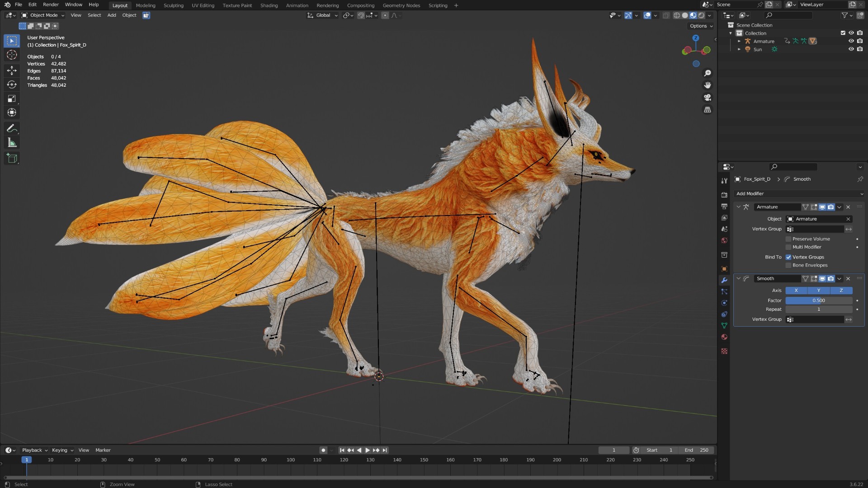Activate the Transform tool
Image resolution: width=868 pixels, height=488 pixels.
12,113
